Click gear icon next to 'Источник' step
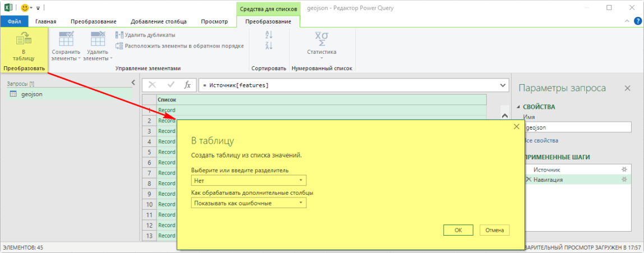Screen dimensions: 644x253 click(x=624, y=169)
